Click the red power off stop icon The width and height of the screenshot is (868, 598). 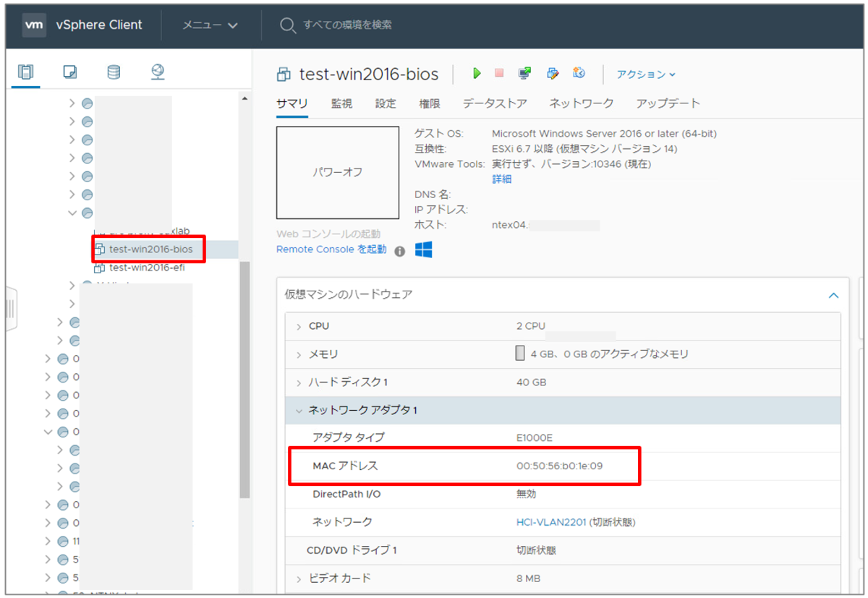tap(499, 73)
